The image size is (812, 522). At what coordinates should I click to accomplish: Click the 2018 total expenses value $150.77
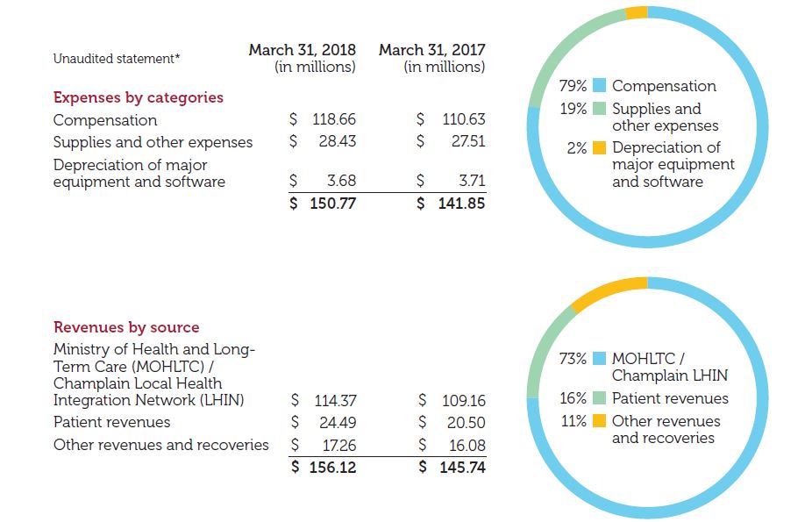323,204
